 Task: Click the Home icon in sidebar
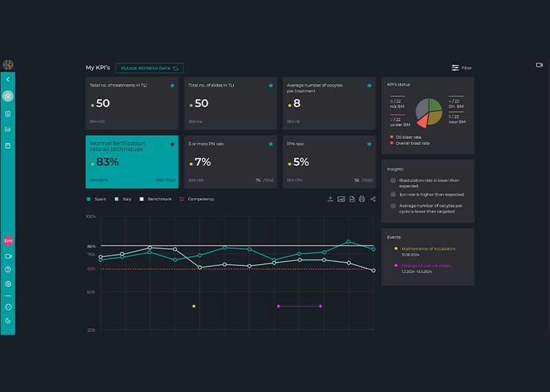[x=8, y=96]
